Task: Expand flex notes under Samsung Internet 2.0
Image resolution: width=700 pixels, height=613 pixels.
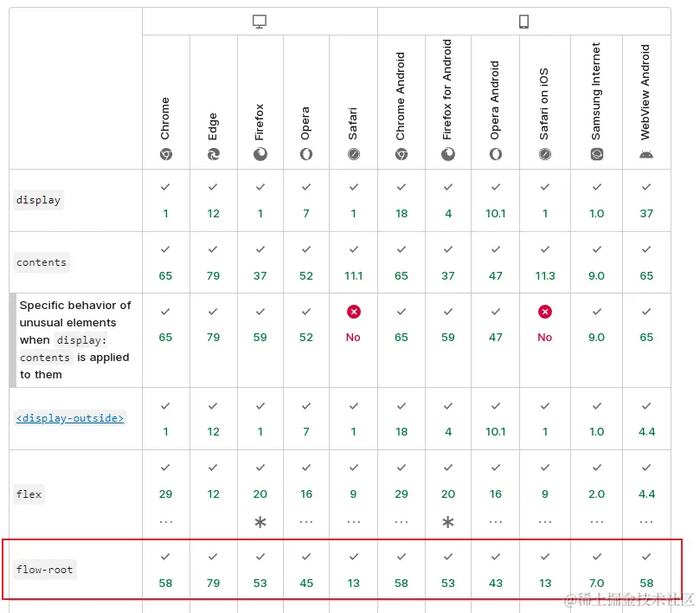Action: (x=596, y=522)
